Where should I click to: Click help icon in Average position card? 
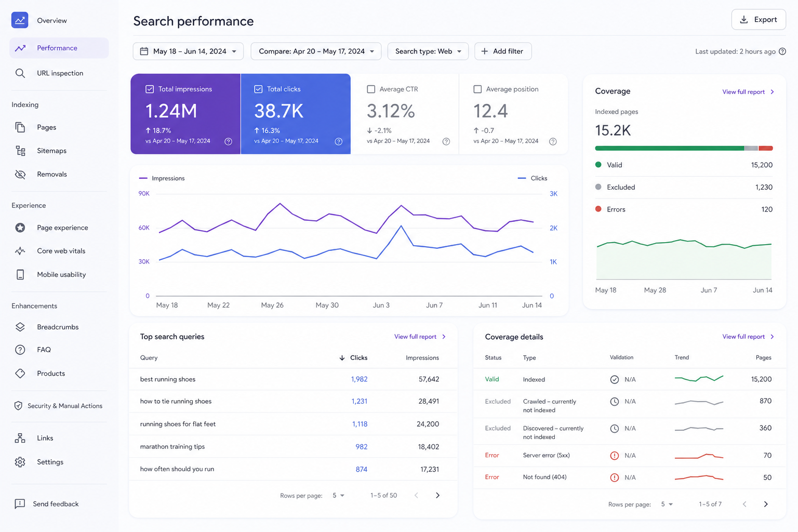(x=553, y=141)
